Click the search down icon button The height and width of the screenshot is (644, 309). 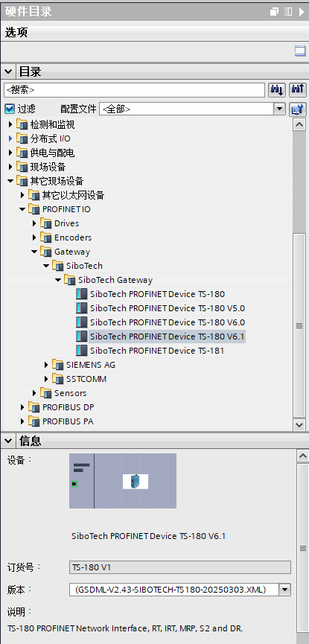point(277,89)
